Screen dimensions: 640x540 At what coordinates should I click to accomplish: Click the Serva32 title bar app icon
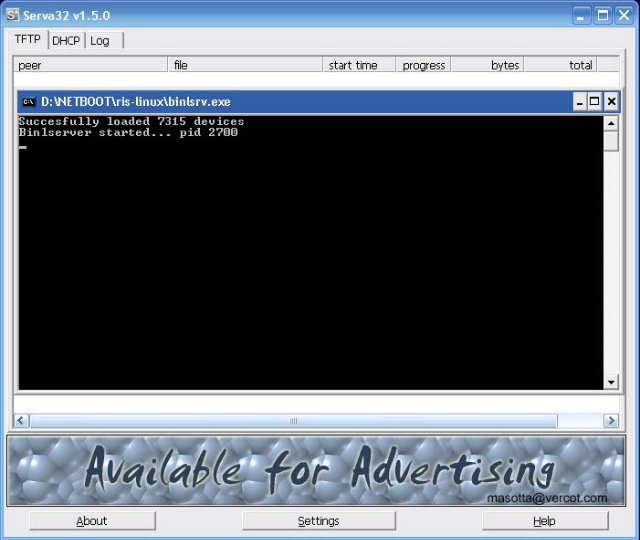pos(13,15)
